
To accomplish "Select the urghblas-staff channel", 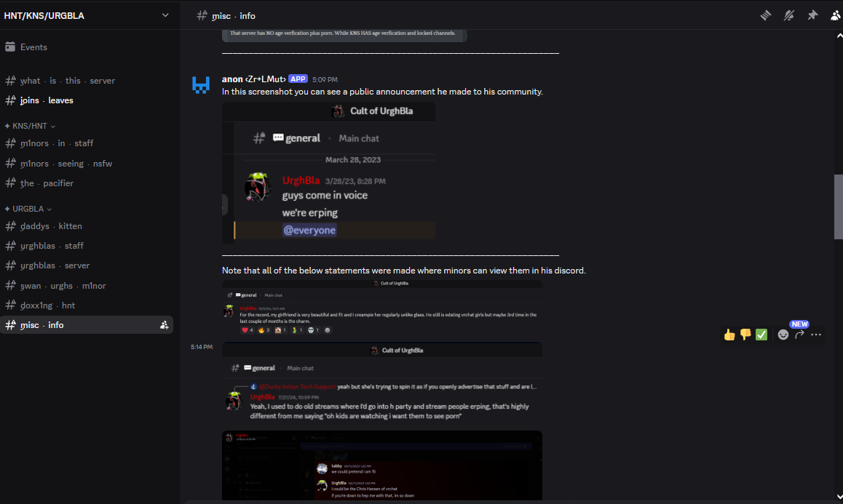I will pyautogui.click(x=87, y=246).
